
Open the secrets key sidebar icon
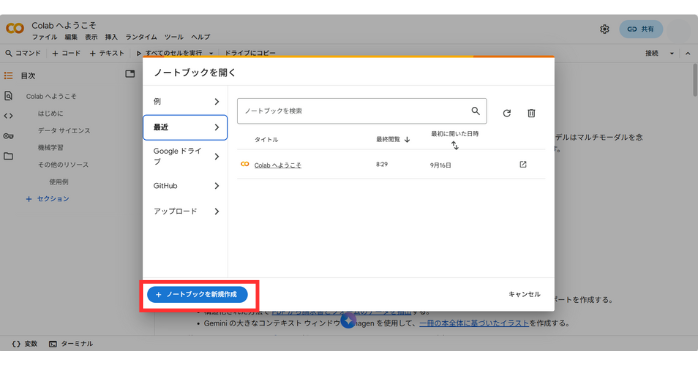click(x=8, y=136)
